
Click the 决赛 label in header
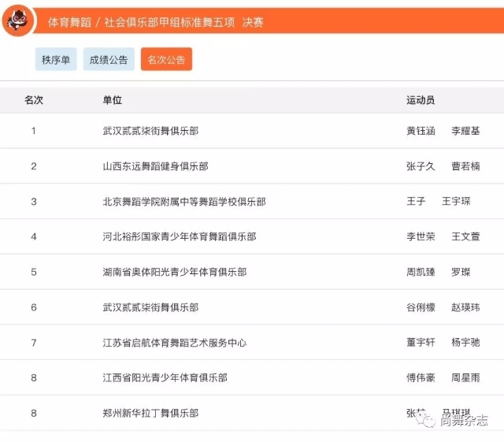(x=253, y=22)
